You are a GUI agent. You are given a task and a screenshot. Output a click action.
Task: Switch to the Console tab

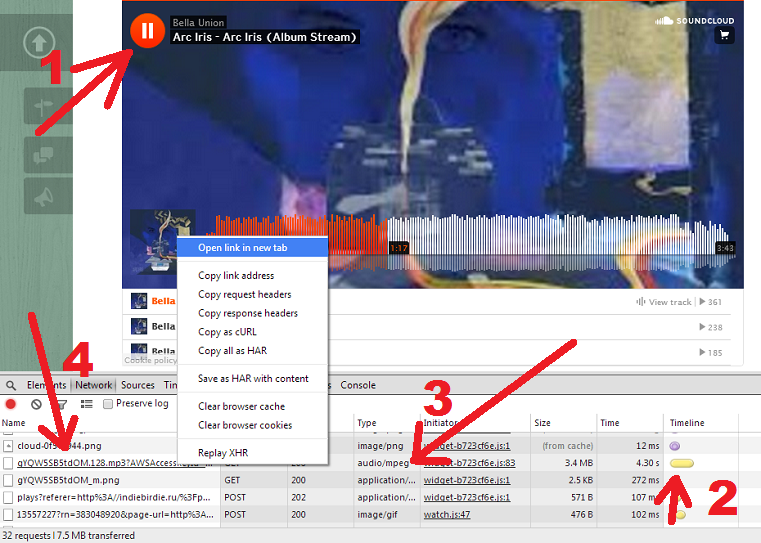tap(358, 385)
